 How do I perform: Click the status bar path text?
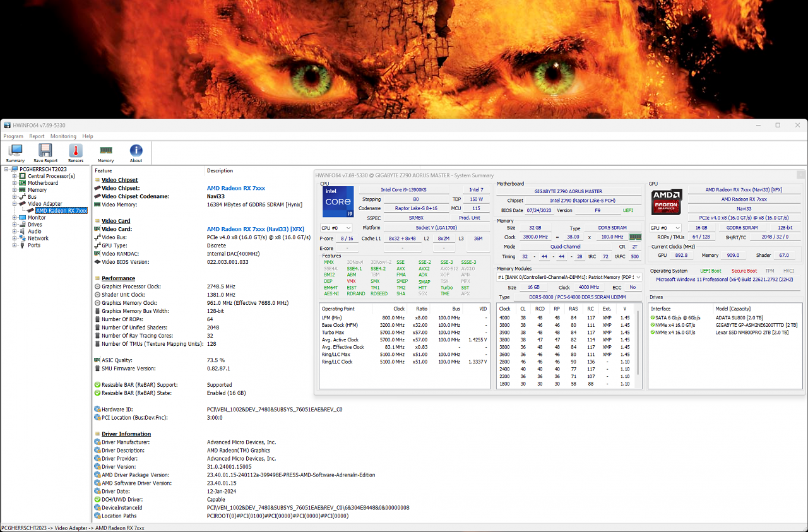click(x=73, y=528)
